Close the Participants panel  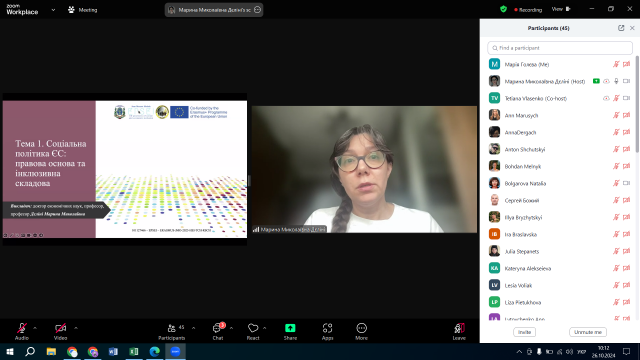[632, 28]
